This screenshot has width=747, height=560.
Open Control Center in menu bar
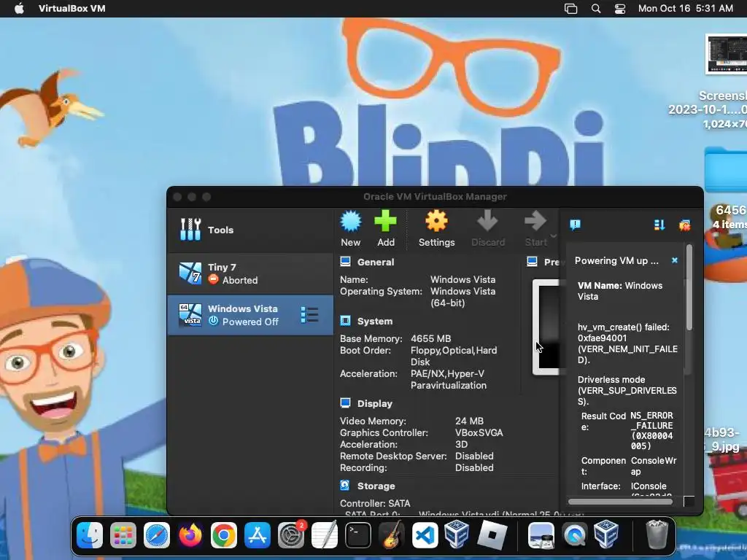click(620, 9)
